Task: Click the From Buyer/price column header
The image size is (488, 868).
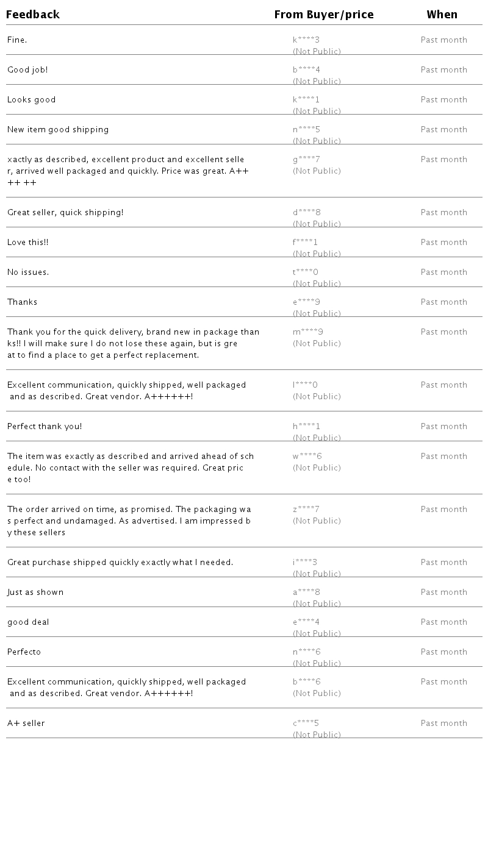Action: 324,15
